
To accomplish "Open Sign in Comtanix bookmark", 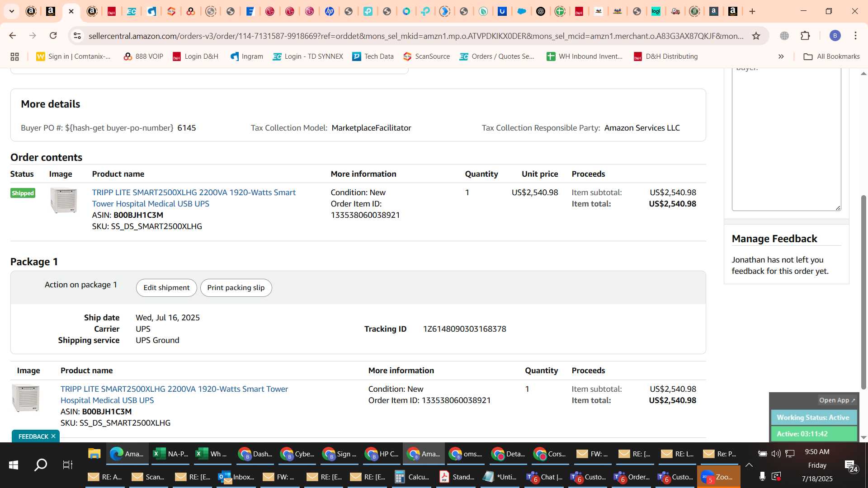I will (x=74, y=56).
